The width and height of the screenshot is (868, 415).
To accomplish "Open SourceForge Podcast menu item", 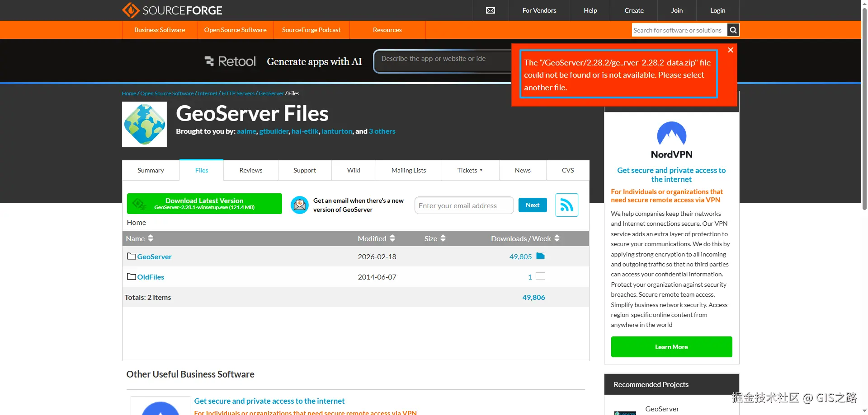I will click(x=311, y=30).
